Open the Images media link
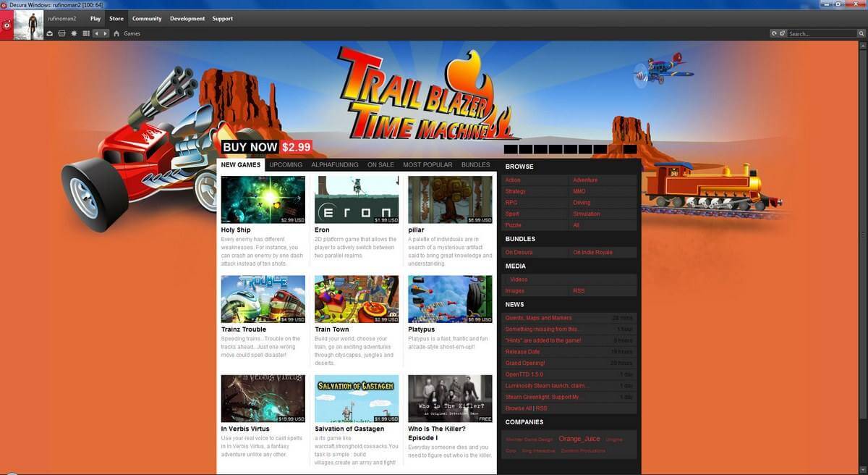 [515, 290]
